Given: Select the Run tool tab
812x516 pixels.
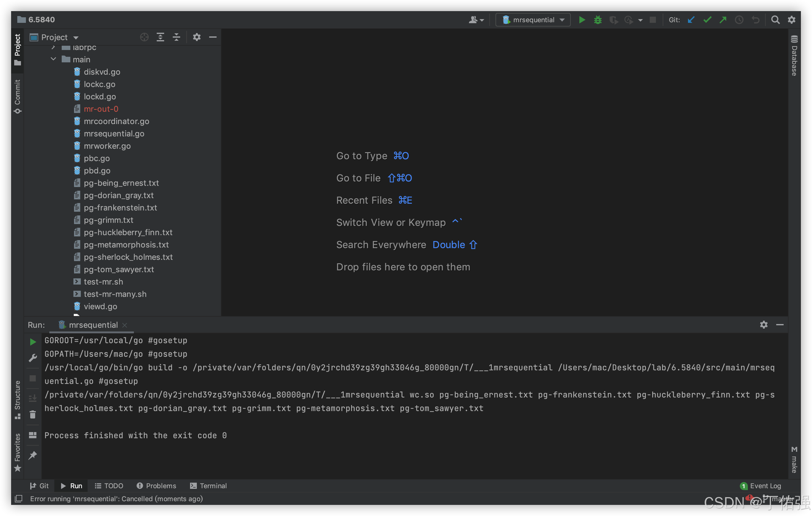Looking at the screenshot, I should pyautogui.click(x=72, y=485).
